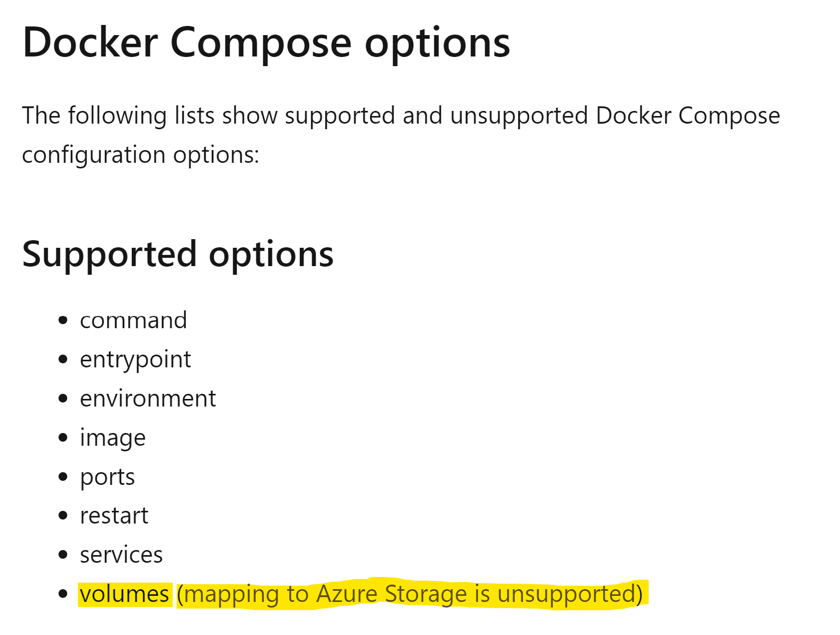
Task: Click the bullet next to "environment"
Action: [63, 398]
